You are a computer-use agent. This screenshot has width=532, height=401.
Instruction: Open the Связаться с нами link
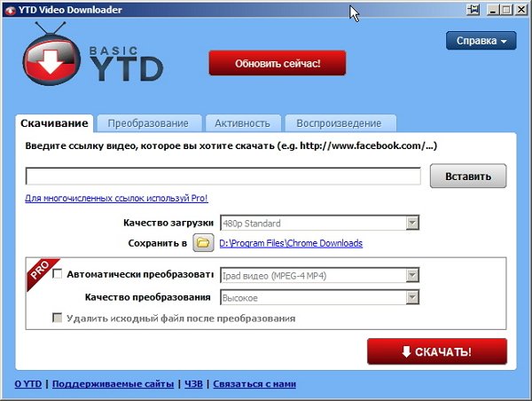[x=254, y=384]
